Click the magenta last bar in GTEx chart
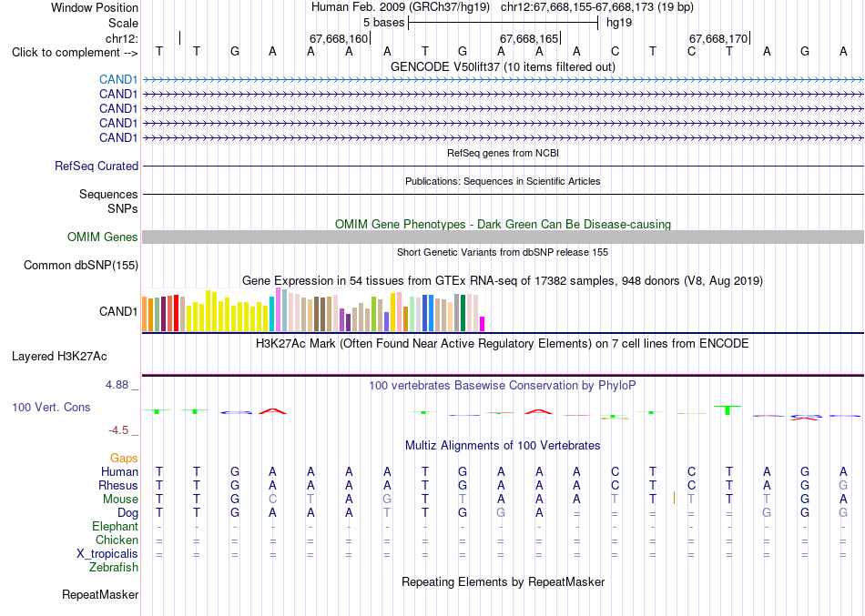This screenshot has width=865, height=616. click(x=483, y=324)
